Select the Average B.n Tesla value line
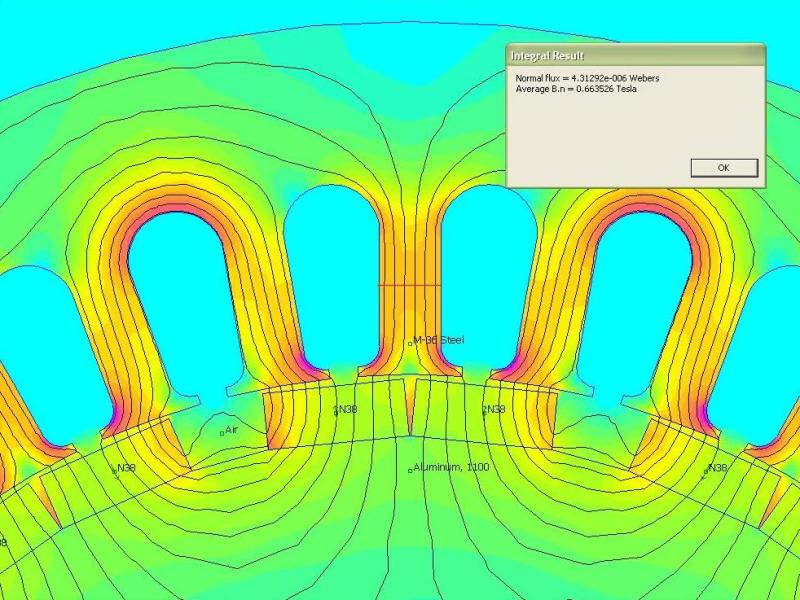Viewport: 800px width, 600px height. [575, 89]
